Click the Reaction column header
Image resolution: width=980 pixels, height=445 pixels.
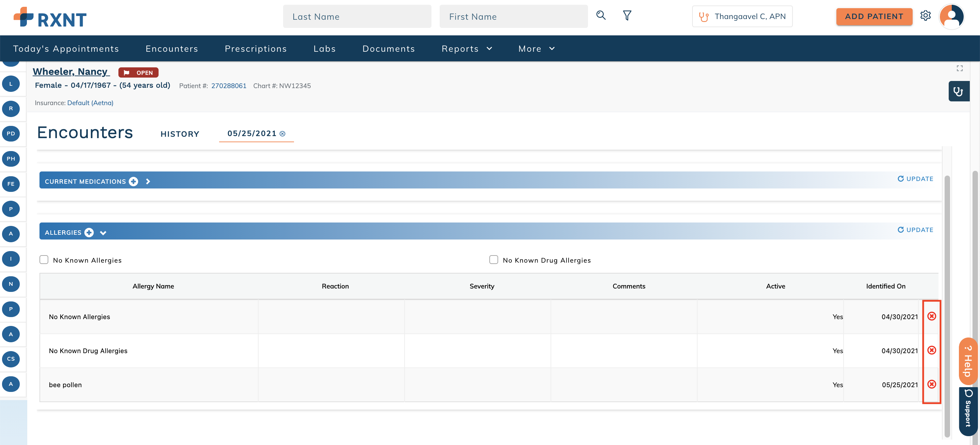tap(335, 286)
